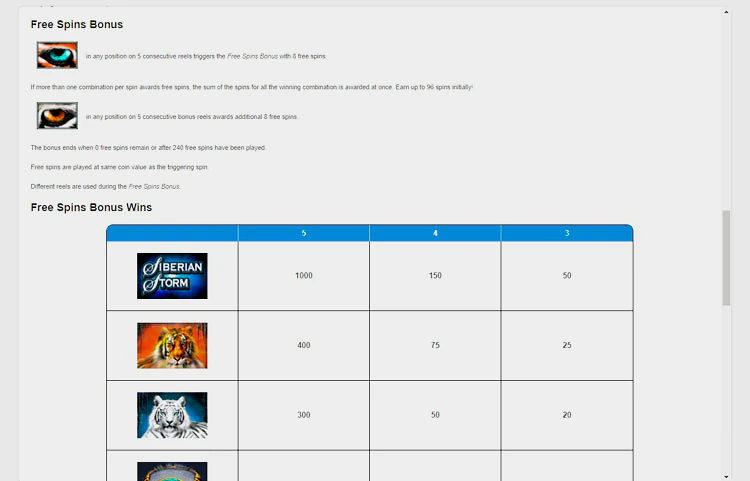Click the 75 payout cell
This screenshot has width=750, height=481.
pyautogui.click(x=435, y=345)
